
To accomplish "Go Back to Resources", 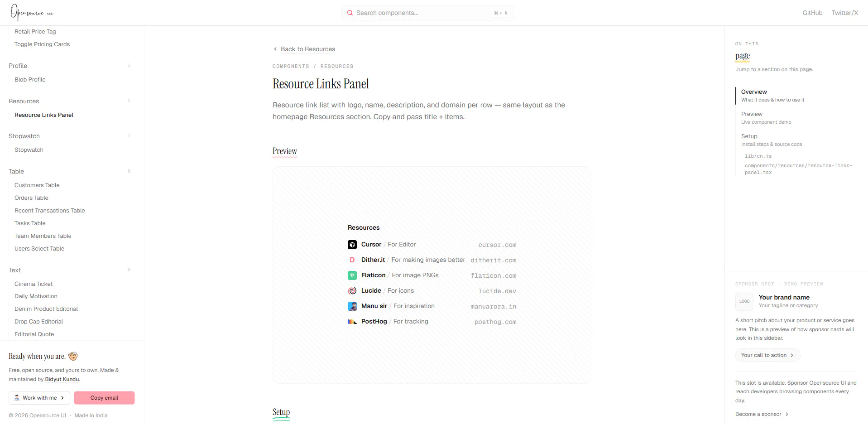I will pos(308,49).
